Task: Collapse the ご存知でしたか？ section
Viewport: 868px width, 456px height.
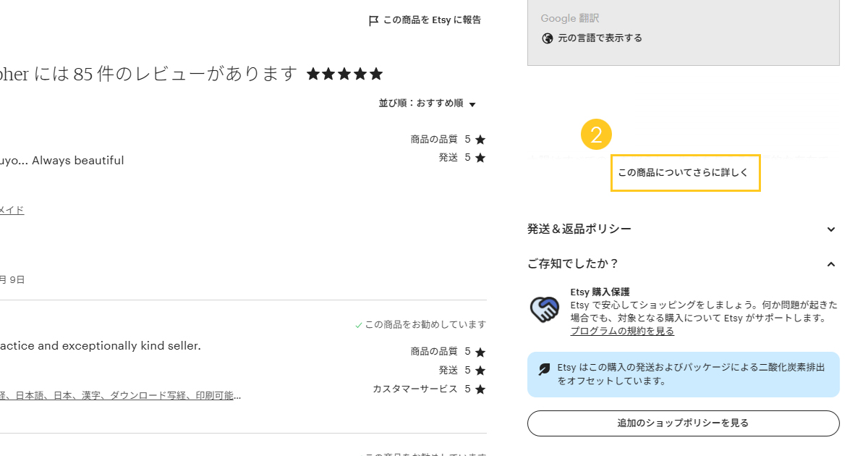Action: pyautogui.click(x=831, y=264)
